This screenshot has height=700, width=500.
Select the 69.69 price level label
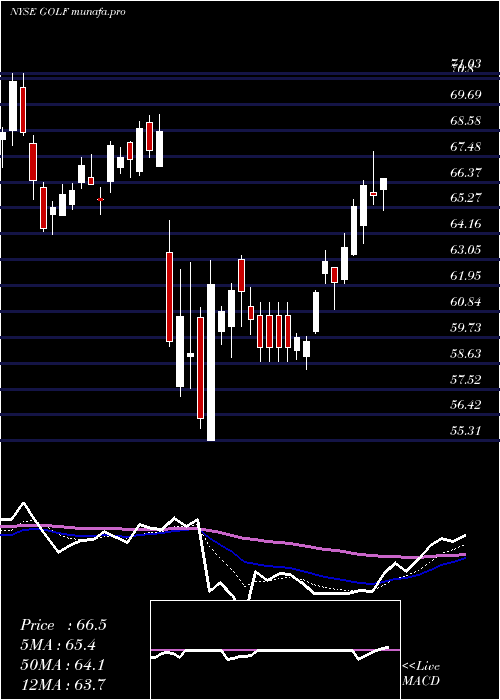pyautogui.click(x=466, y=95)
